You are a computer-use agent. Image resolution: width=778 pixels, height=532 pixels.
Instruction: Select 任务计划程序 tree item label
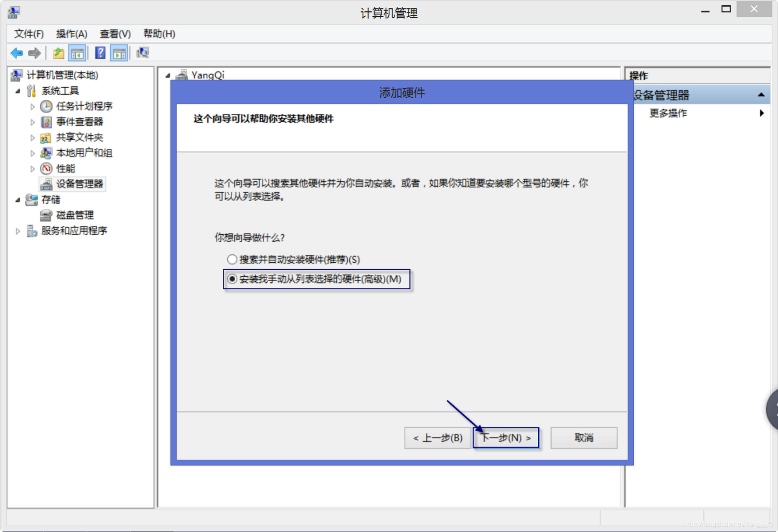click(84, 106)
